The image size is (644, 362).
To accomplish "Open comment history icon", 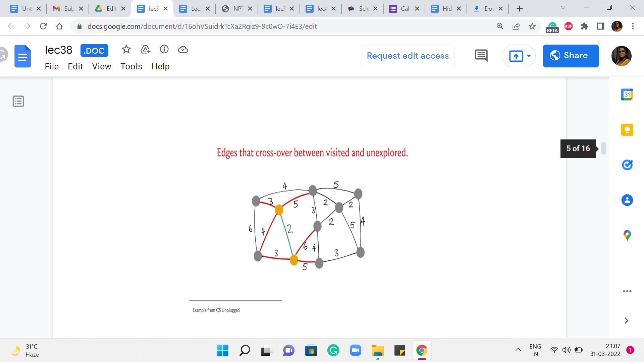I will pos(481,56).
